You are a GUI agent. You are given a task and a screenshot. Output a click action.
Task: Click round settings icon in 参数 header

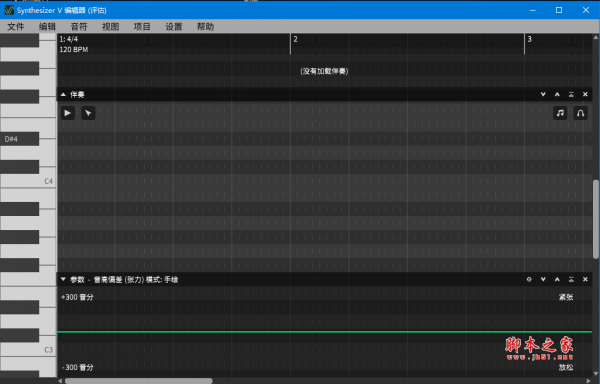pyautogui.click(x=529, y=280)
